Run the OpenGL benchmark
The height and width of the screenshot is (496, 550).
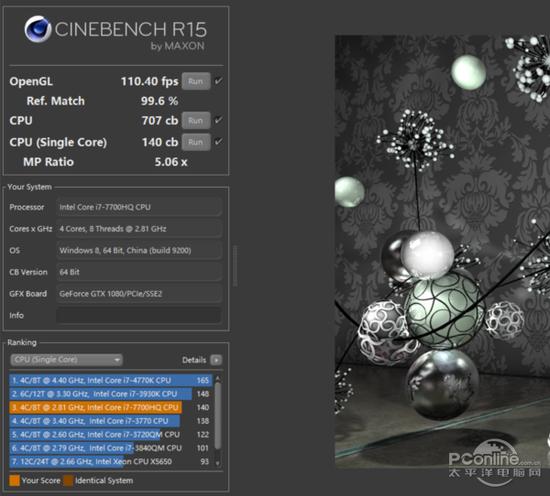pos(196,81)
